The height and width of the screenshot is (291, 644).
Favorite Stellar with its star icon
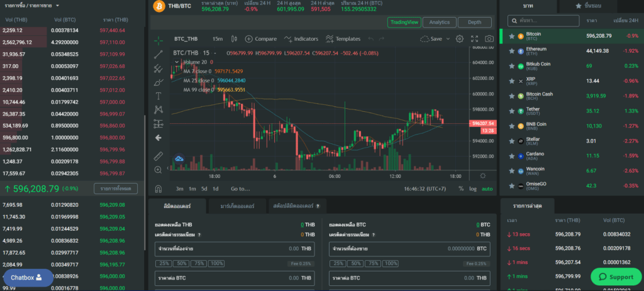(511, 141)
